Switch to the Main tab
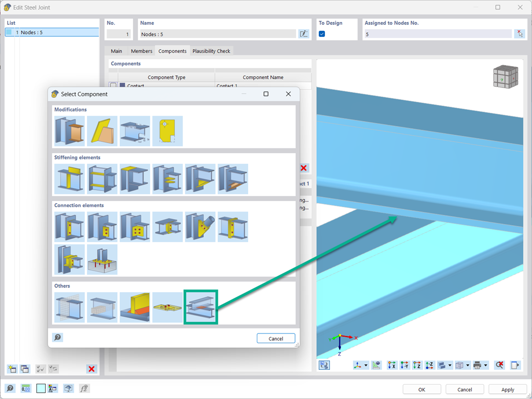This screenshot has width=532, height=399. click(117, 51)
